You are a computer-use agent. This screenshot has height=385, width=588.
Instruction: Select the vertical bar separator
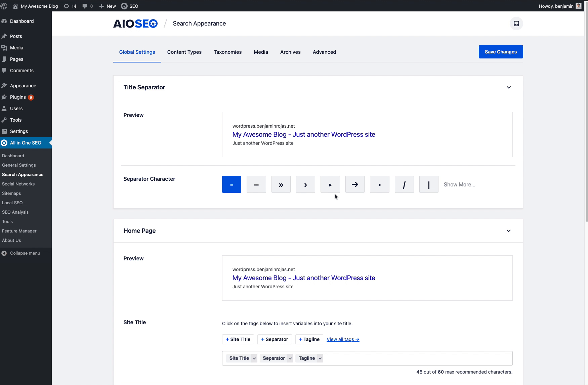click(x=429, y=184)
